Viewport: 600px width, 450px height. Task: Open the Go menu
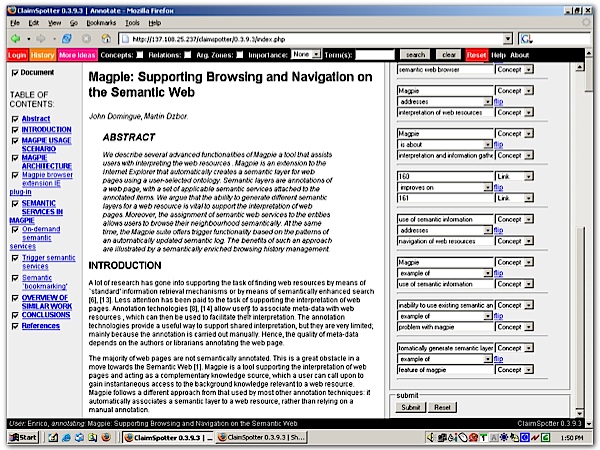[x=74, y=23]
